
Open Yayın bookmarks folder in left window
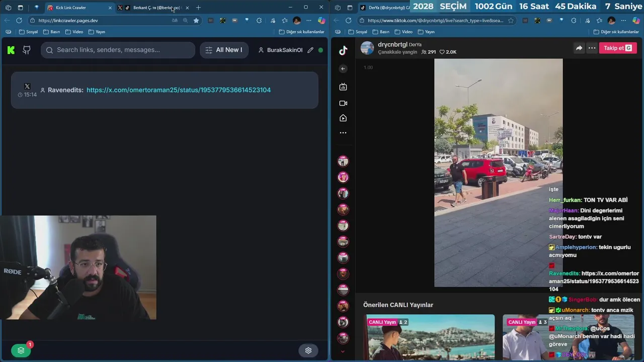pos(97,32)
